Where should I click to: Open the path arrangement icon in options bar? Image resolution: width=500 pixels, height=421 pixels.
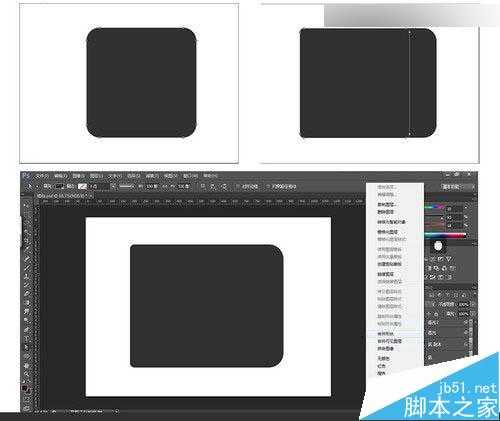click(x=224, y=187)
